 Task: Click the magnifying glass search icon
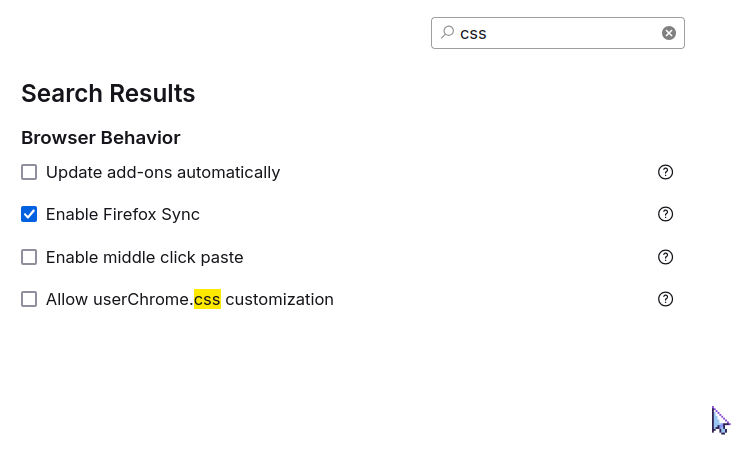pyautogui.click(x=448, y=32)
